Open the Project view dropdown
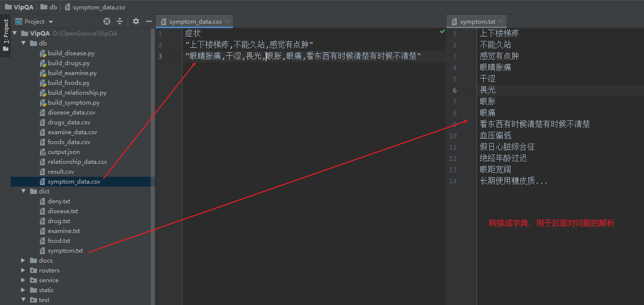This screenshot has width=644, height=305. click(x=34, y=21)
